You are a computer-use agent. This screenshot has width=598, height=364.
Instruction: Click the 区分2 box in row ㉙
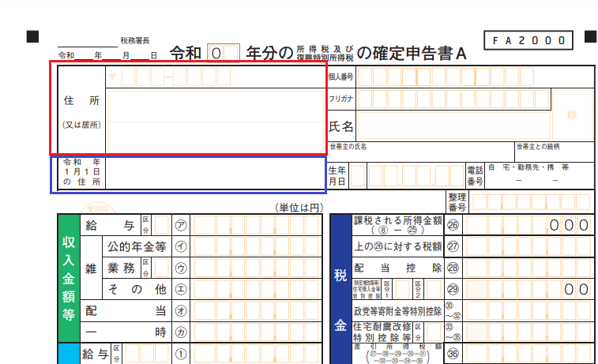[434, 289]
